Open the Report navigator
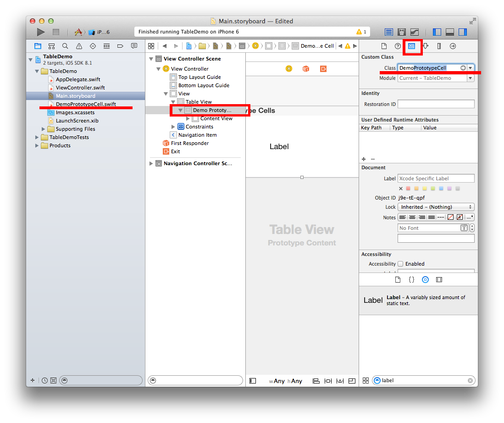Viewport: 504px width, 423px height. coord(134,46)
